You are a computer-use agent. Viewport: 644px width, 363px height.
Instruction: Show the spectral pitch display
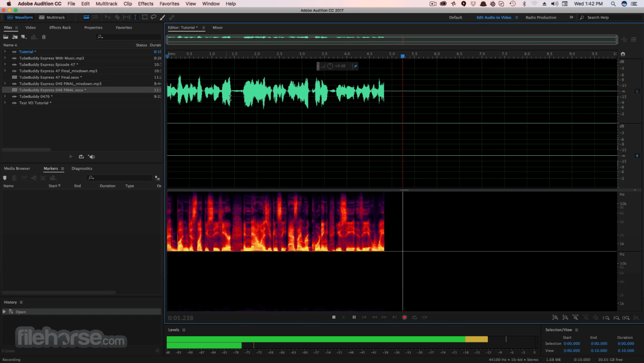tap(95, 17)
